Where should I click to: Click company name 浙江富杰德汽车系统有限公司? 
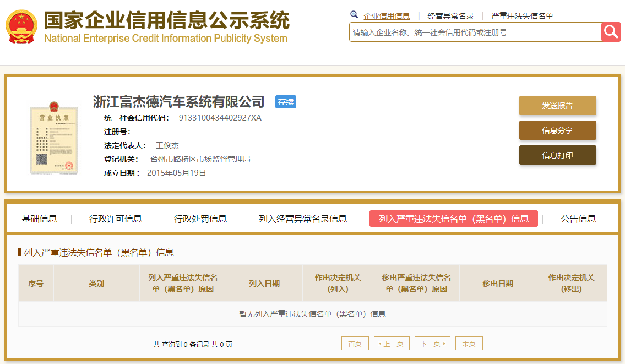pyautogui.click(x=178, y=102)
